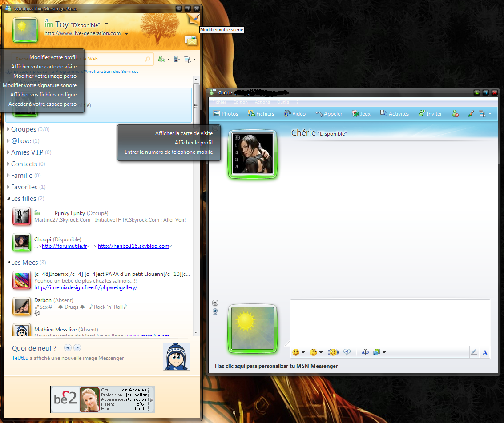Open Jeux in chat toolbar
This screenshot has height=423, width=504.
tap(361, 114)
